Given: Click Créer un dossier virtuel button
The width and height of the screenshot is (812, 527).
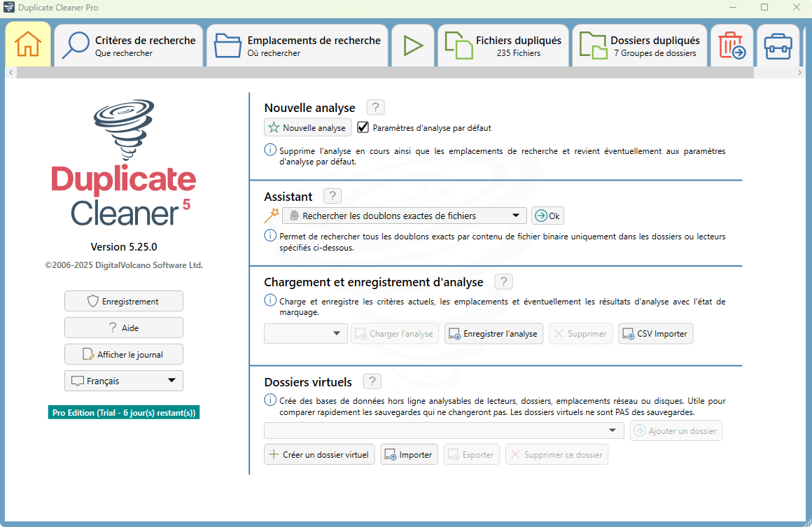Looking at the screenshot, I should [x=319, y=454].
